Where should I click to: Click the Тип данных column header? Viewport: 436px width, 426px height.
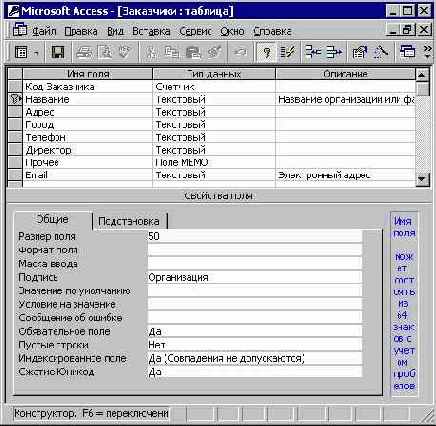(214, 74)
